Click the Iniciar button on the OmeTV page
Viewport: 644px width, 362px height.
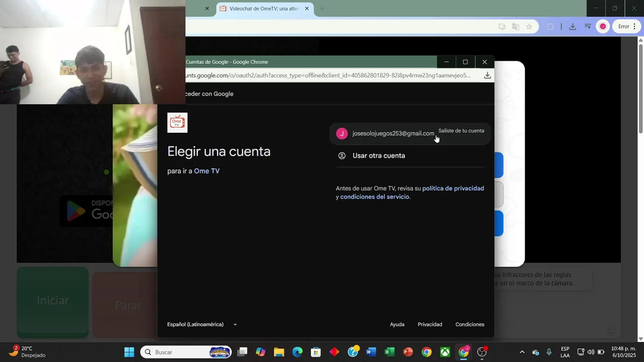point(53,302)
